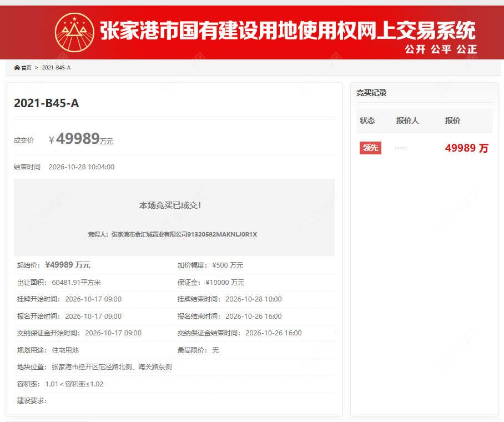
Task: Click the 张家港市国有建设用地使用权网上交易系统 banner title
Action: (288, 31)
